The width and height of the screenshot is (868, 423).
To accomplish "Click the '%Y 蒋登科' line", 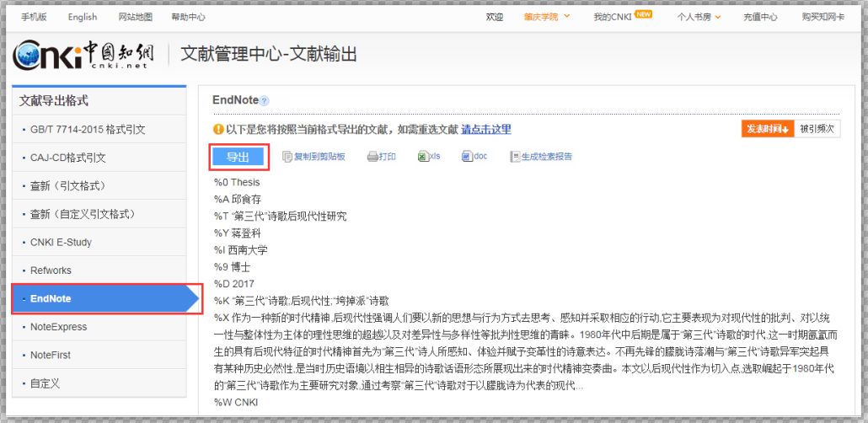I will click(238, 233).
